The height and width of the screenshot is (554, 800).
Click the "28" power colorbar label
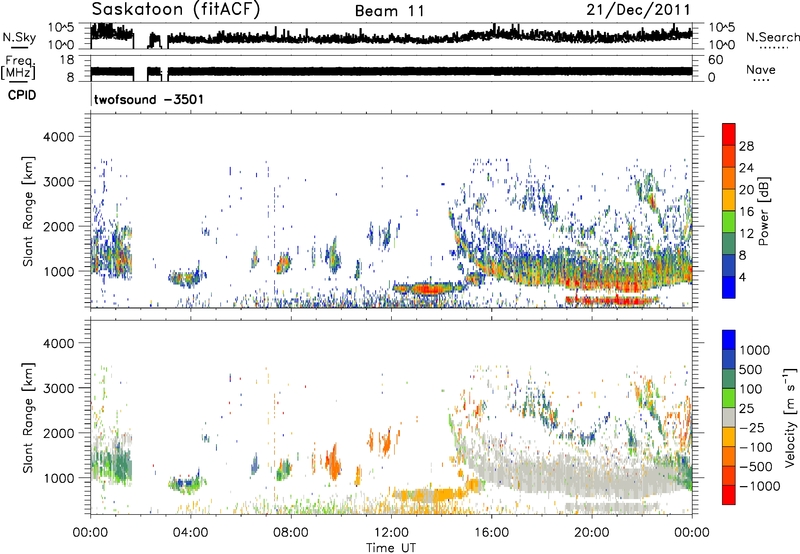point(746,146)
